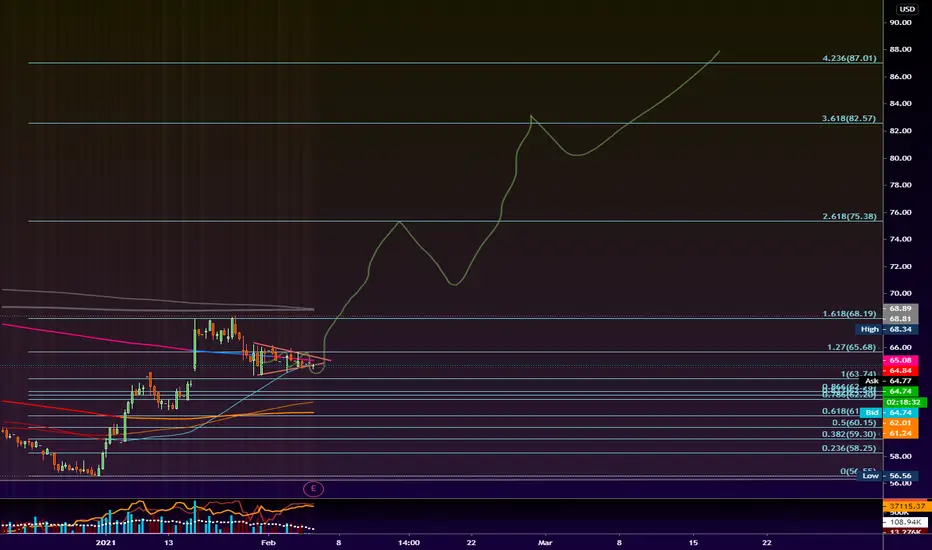This screenshot has height=550, width=932.
Task: Click the 15 date axis label
Action: click(x=693, y=542)
